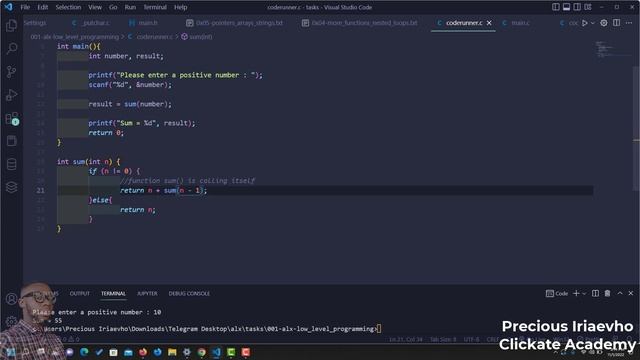Select the Code terminal instance label
The image size is (640, 360).
557,293
